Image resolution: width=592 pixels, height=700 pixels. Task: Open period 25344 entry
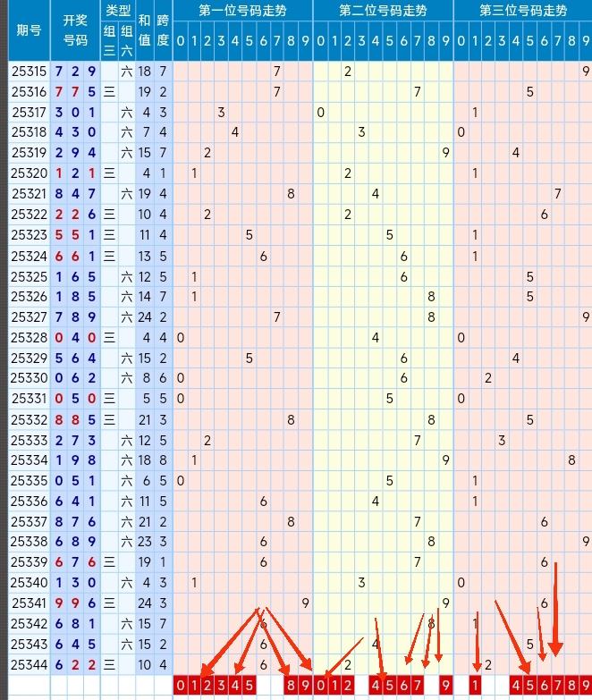click(29, 665)
